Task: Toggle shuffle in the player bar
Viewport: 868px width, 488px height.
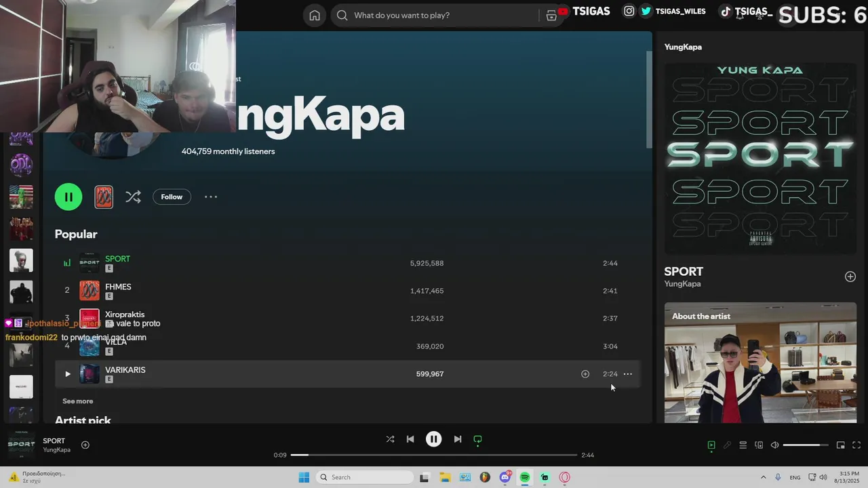Action: tap(390, 439)
